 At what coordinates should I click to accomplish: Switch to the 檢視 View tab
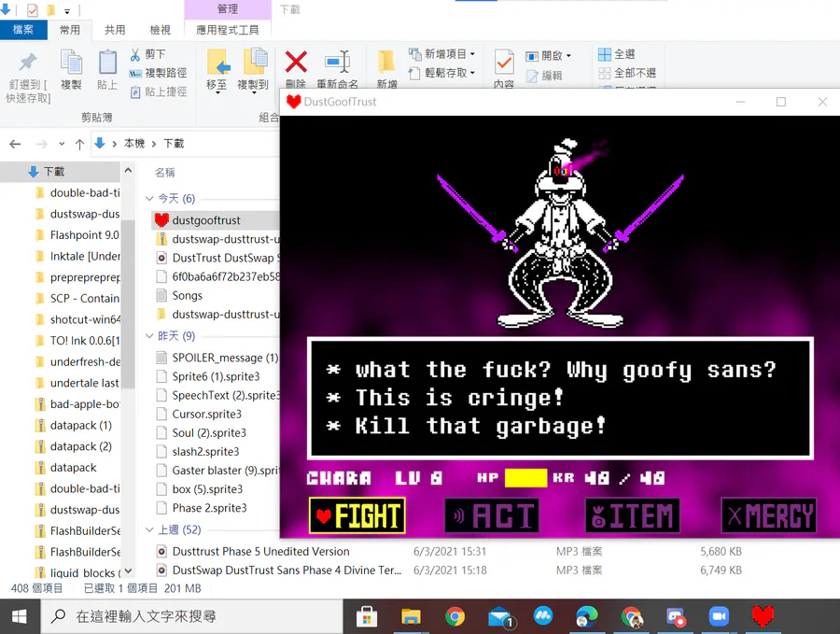tap(160, 30)
